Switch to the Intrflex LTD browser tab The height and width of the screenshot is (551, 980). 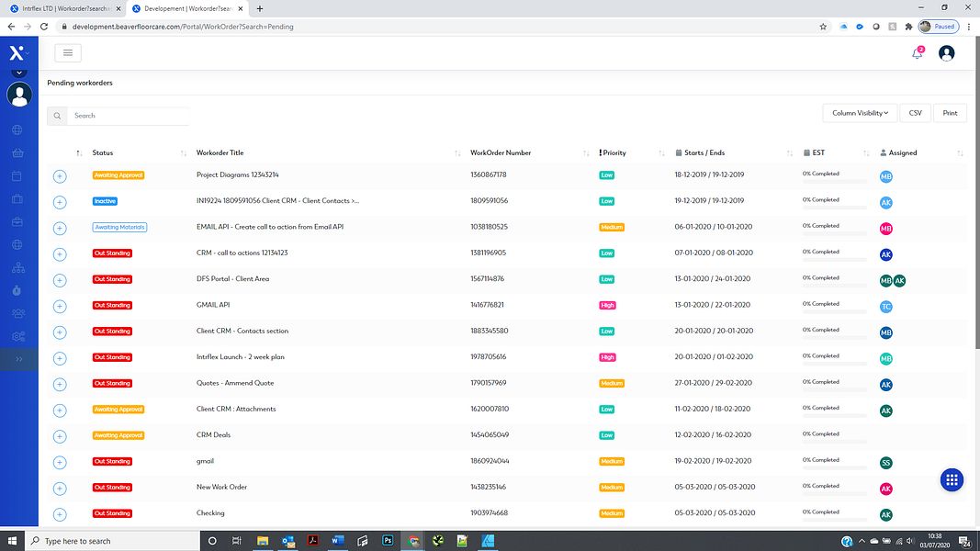pos(64,9)
